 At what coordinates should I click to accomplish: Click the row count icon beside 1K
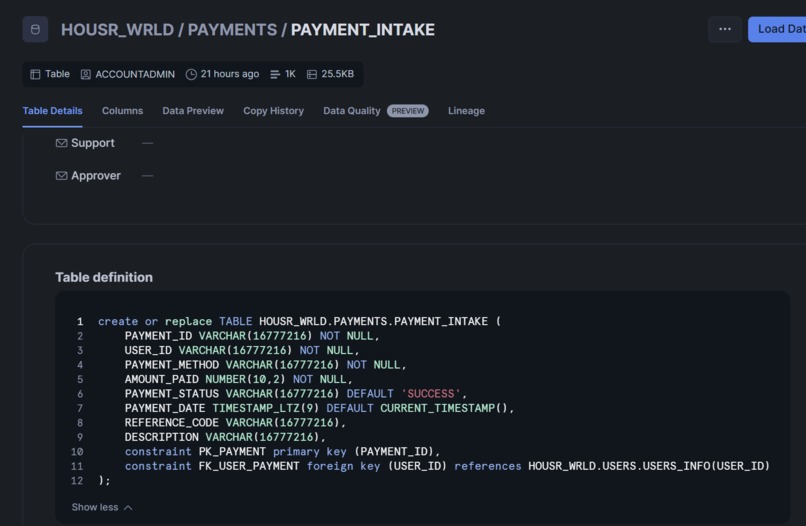(275, 74)
